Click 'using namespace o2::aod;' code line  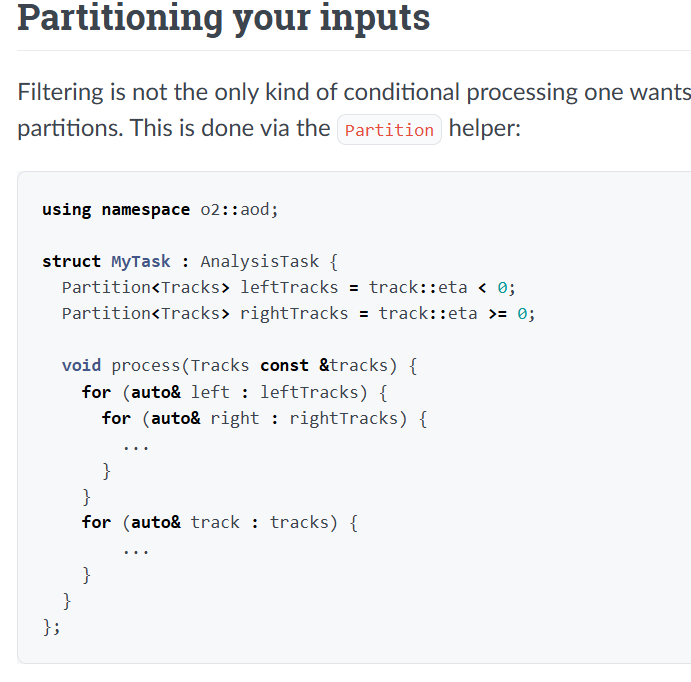point(160,210)
